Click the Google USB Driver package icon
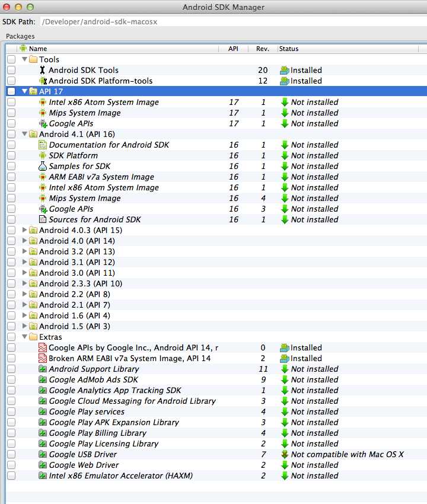This screenshot has height=504, width=427. click(43, 455)
